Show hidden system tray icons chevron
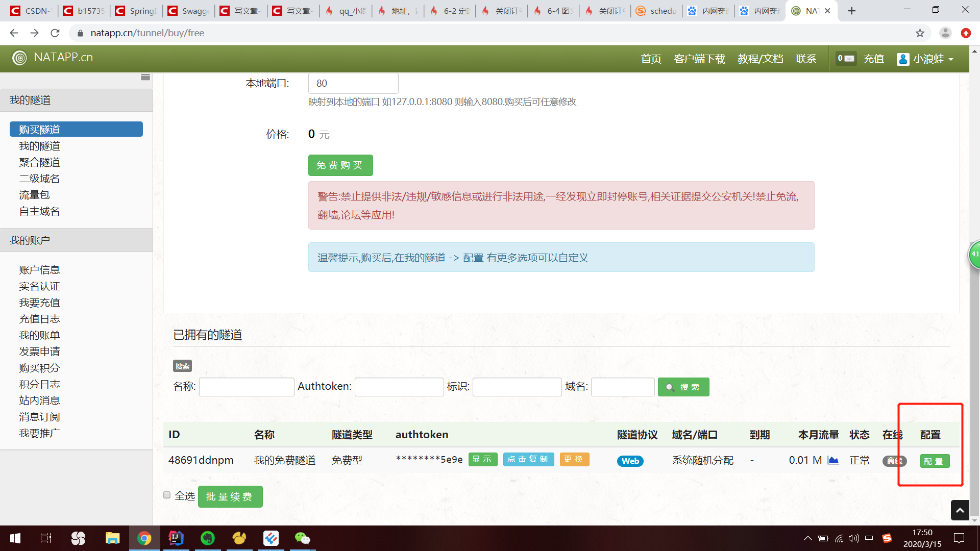This screenshot has height=551, width=980. pyautogui.click(x=807, y=538)
